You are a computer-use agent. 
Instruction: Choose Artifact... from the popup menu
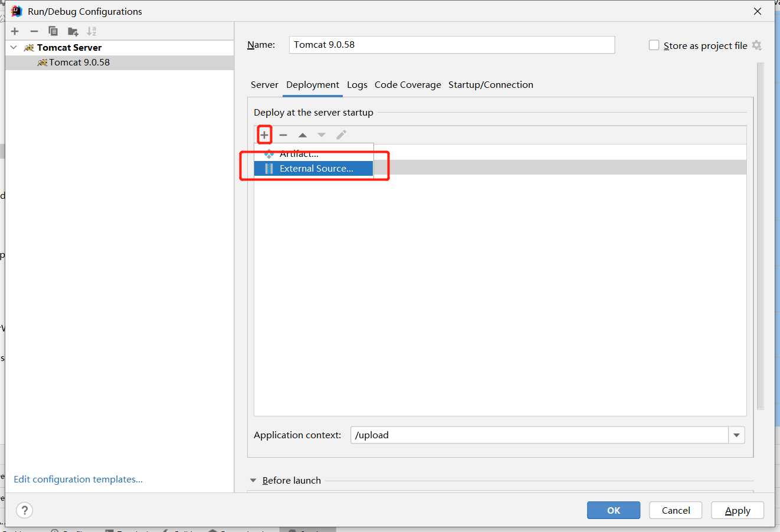pos(313,153)
